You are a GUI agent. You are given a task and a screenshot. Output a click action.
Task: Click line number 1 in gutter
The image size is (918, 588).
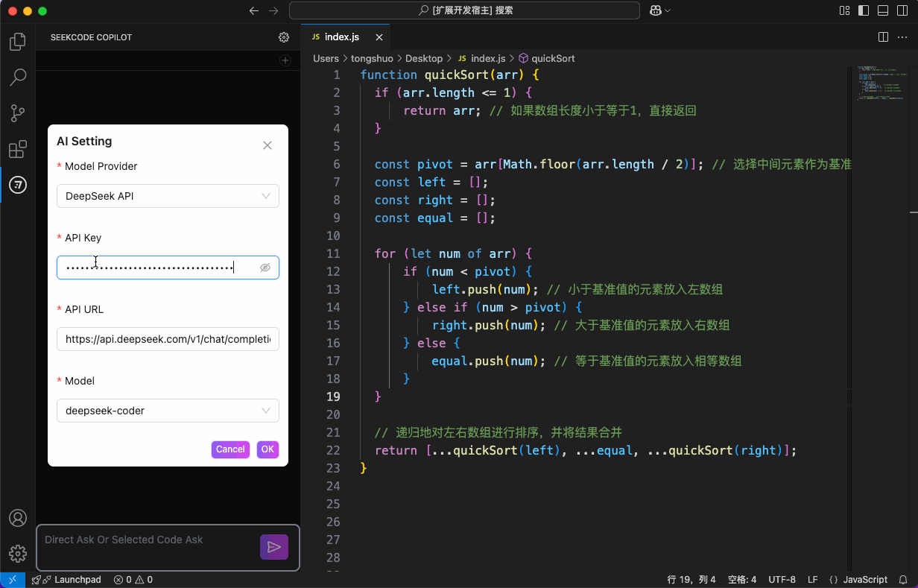coord(336,75)
